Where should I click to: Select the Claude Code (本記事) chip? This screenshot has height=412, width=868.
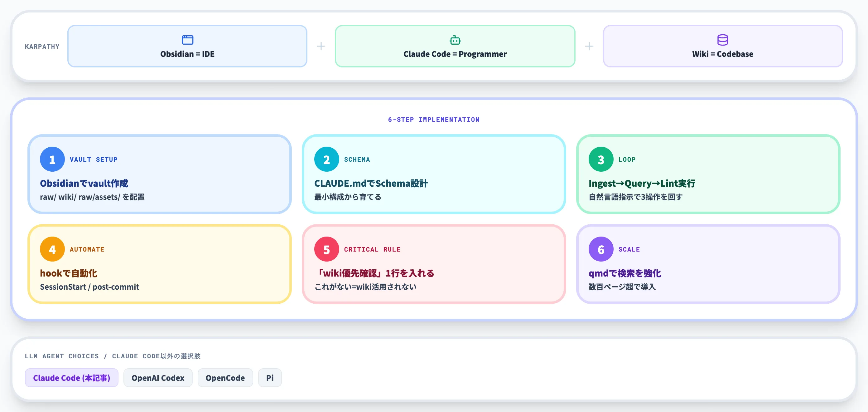pos(71,378)
